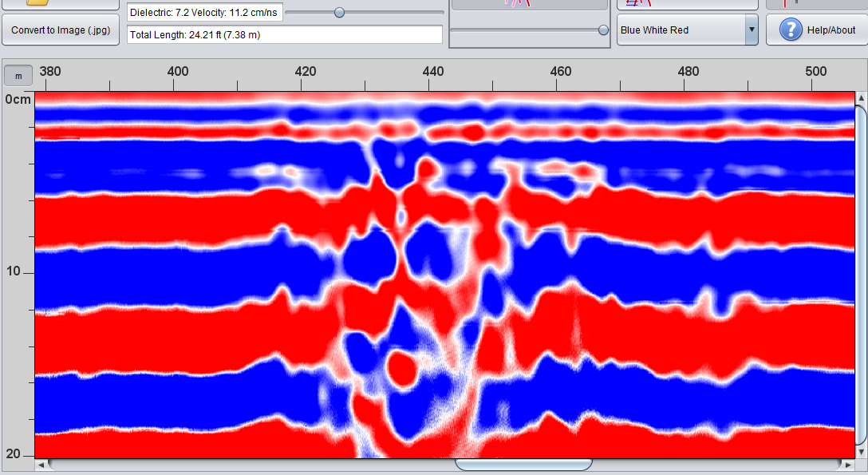Click the slider handle left of the Blue White Red dropdown
This screenshot has width=868, height=475.
[x=603, y=30]
